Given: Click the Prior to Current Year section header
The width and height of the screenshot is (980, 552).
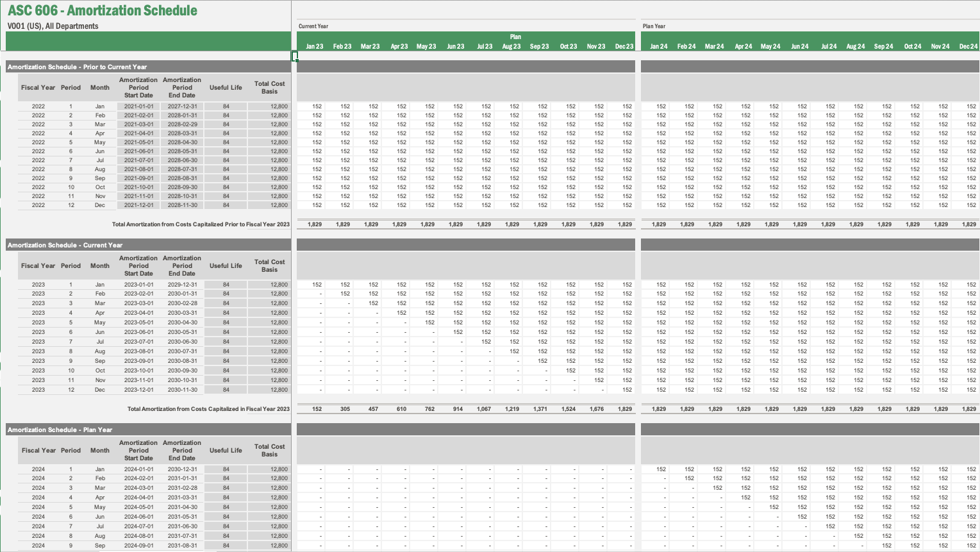Looking at the screenshot, I should (x=78, y=67).
